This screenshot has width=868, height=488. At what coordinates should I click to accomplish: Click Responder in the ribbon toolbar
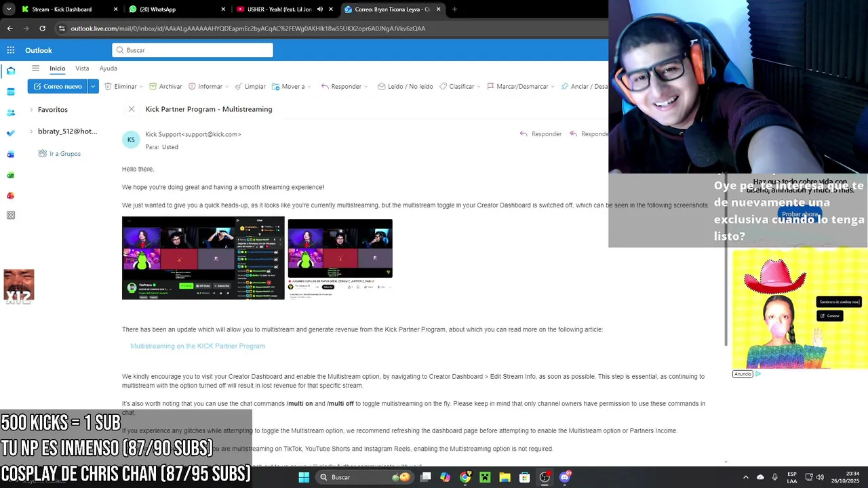click(341, 87)
